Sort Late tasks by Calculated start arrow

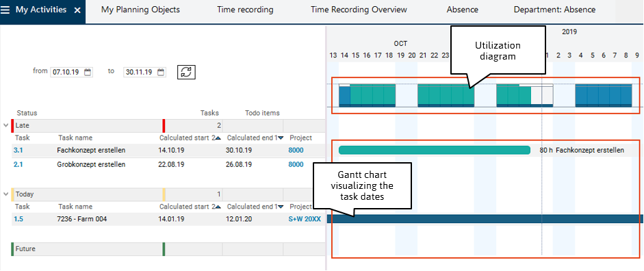218,138
